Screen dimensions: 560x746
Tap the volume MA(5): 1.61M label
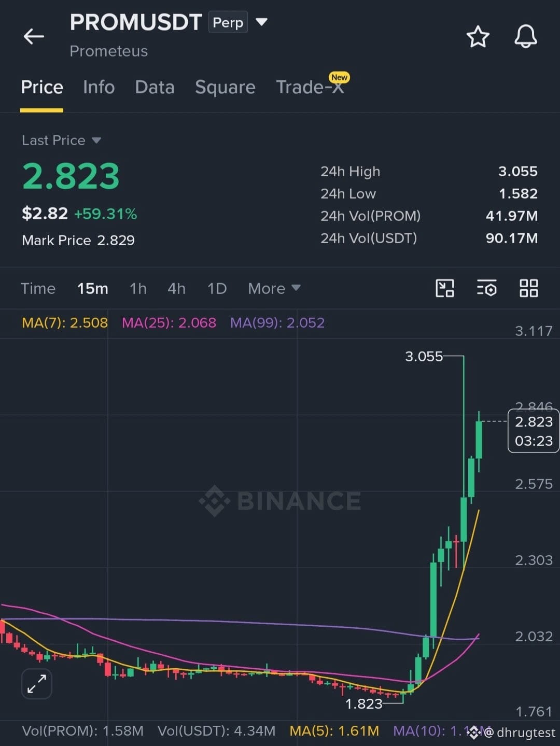[x=334, y=731]
